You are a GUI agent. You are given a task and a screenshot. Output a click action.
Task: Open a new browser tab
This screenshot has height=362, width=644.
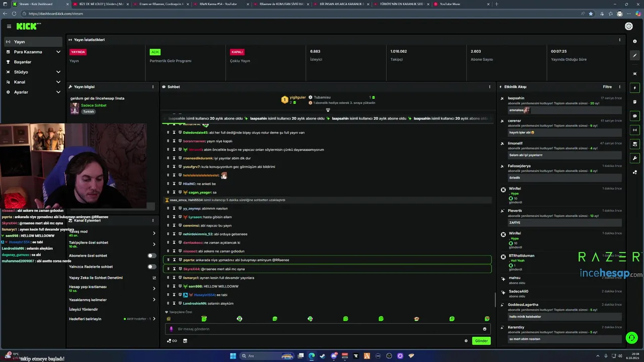(497, 4)
